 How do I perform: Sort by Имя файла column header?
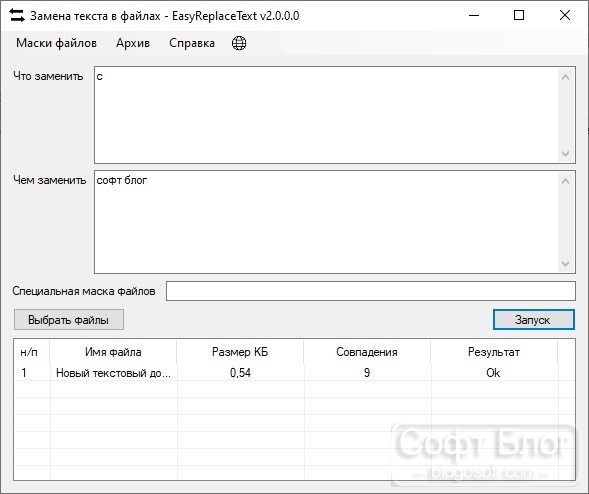[x=113, y=352]
